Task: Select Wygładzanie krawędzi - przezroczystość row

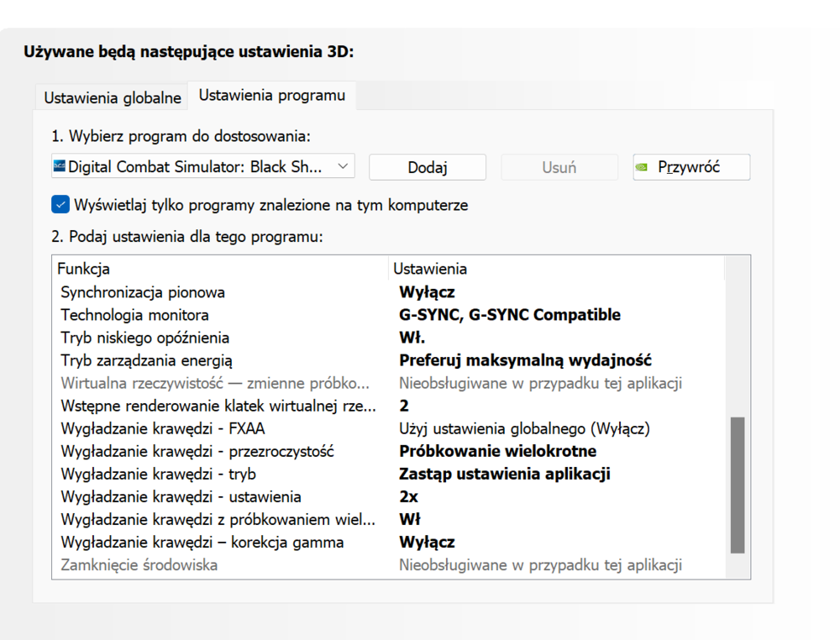Action: (x=388, y=451)
